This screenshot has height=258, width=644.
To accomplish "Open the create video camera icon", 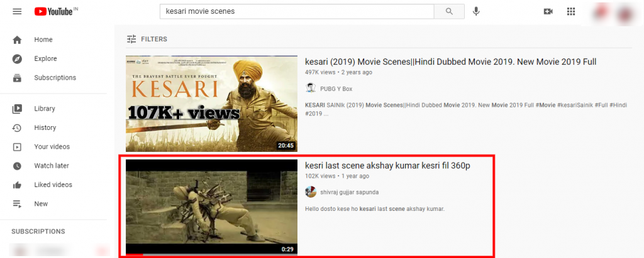I will click(548, 11).
